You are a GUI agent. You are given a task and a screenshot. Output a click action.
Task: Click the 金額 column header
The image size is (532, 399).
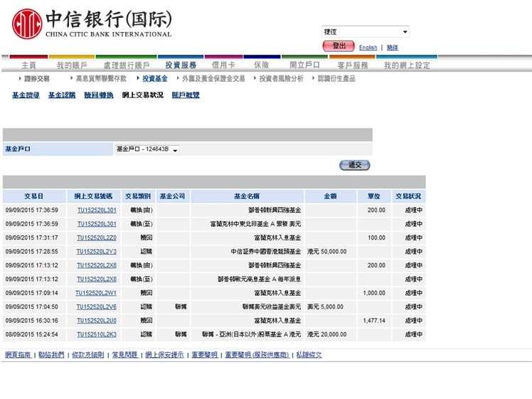pos(331,196)
